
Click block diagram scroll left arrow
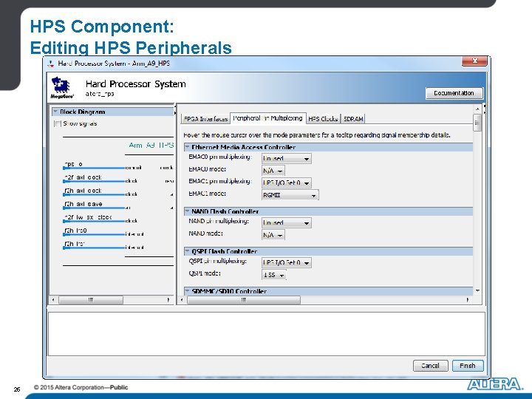53,300
